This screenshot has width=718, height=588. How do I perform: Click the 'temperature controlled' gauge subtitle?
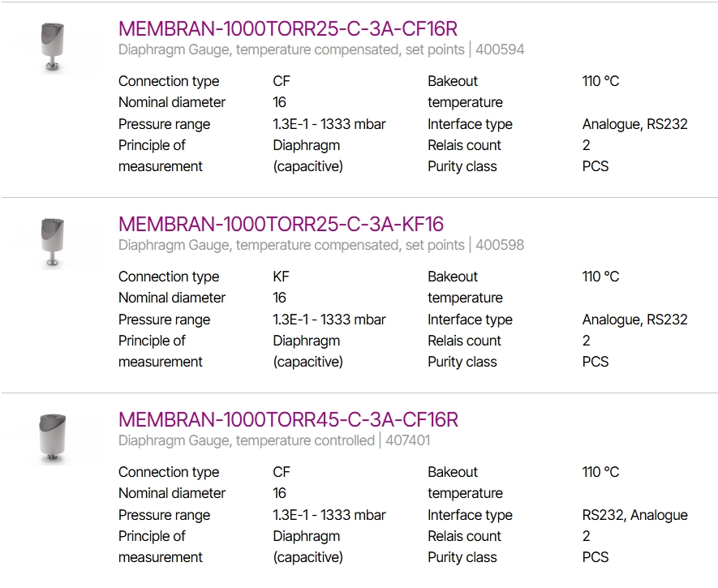click(247, 440)
